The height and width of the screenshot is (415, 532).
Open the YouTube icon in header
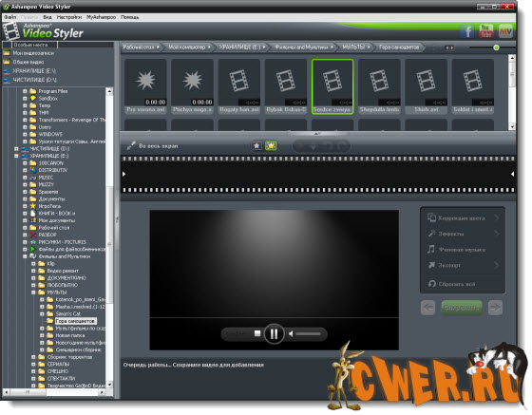485,31
